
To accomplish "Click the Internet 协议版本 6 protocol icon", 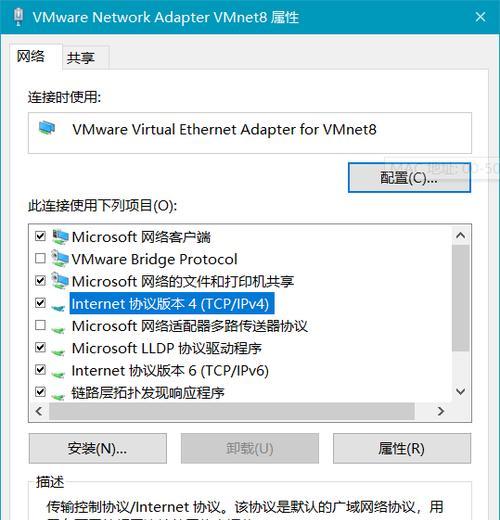I will [x=58, y=374].
